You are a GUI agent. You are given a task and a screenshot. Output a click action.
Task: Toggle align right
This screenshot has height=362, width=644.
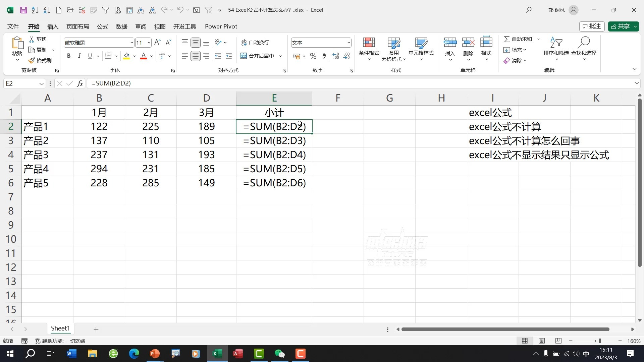click(206, 56)
